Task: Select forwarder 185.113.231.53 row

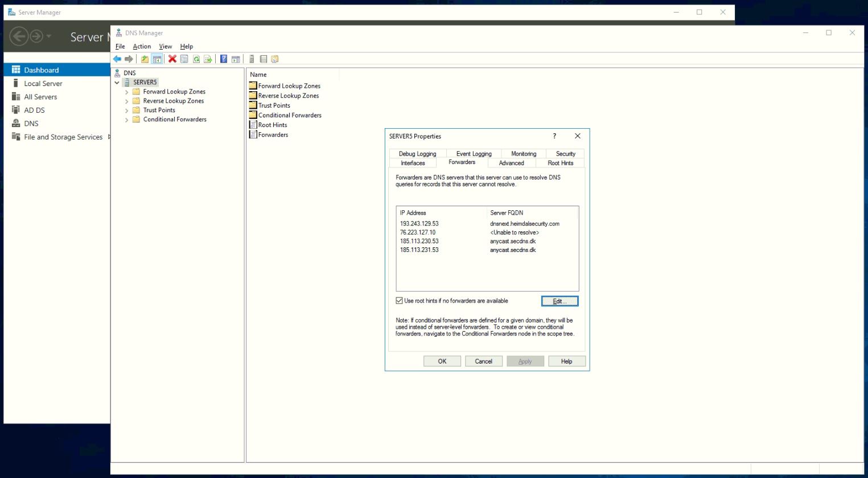Action: (x=487, y=250)
